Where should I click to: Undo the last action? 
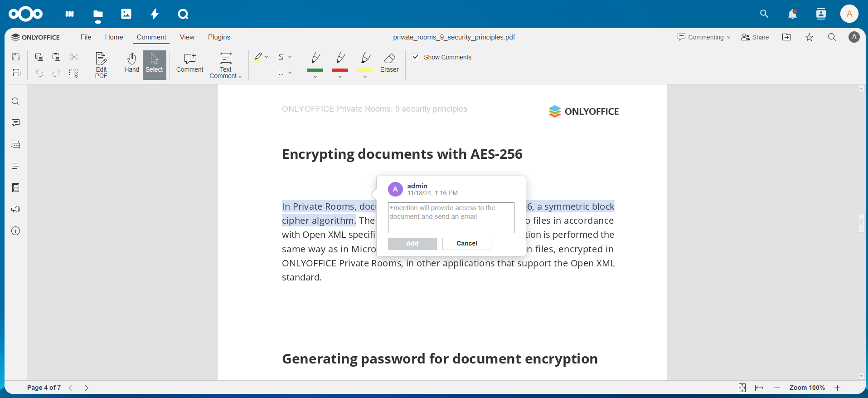(39, 73)
